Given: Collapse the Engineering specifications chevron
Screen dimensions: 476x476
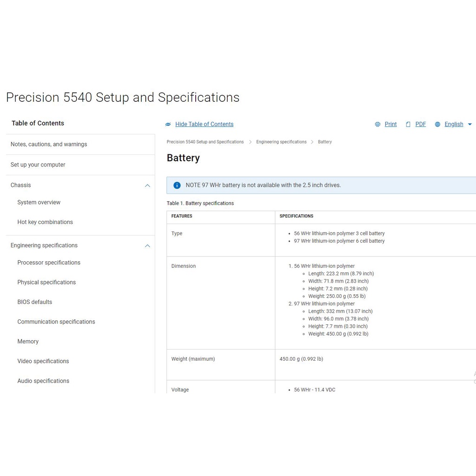Looking at the screenshot, I should click(x=147, y=246).
